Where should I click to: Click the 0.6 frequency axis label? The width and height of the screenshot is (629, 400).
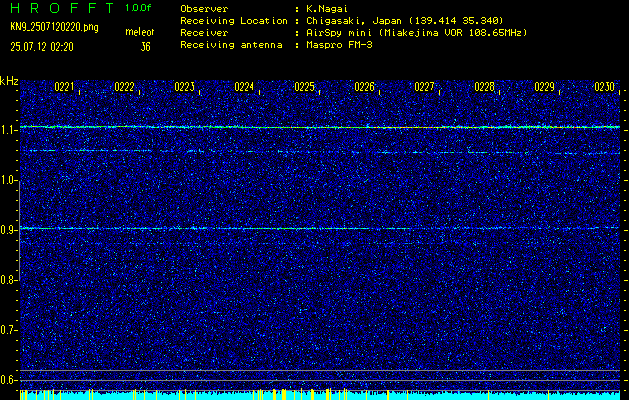(x=7, y=380)
